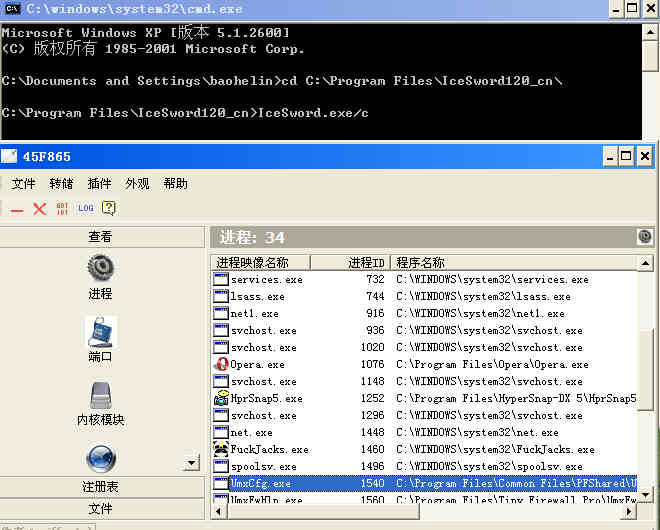Click the Opera.exe process icon
This screenshot has height=530, width=660.
(x=221, y=364)
